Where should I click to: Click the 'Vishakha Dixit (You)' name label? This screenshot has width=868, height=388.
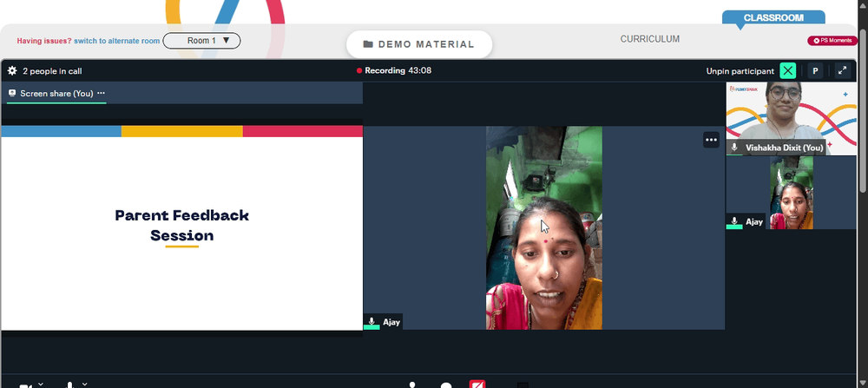(784, 148)
